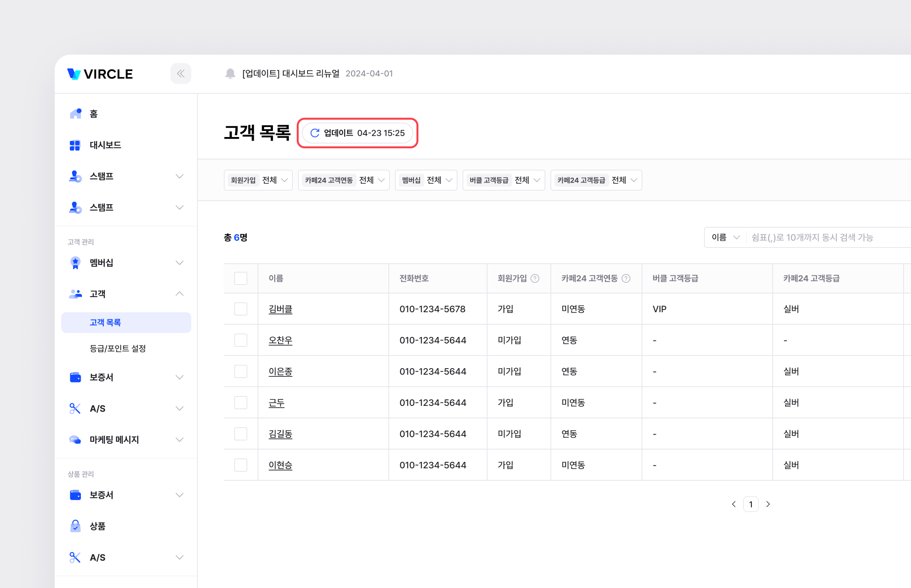Open the 버클 고객등급 filter dropdown
This screenshot has width=911, height=588.
[x=504, y=180]
